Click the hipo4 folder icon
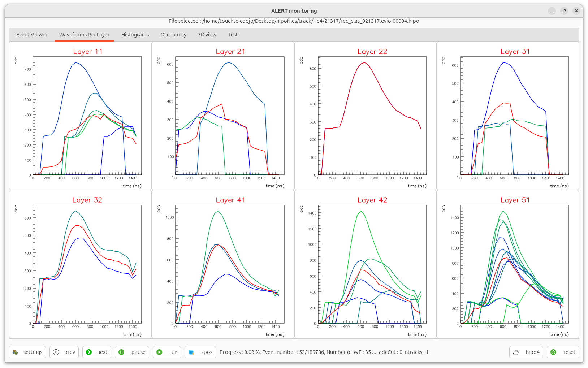This screenshot has width=588, height=368. coord(516,352)
